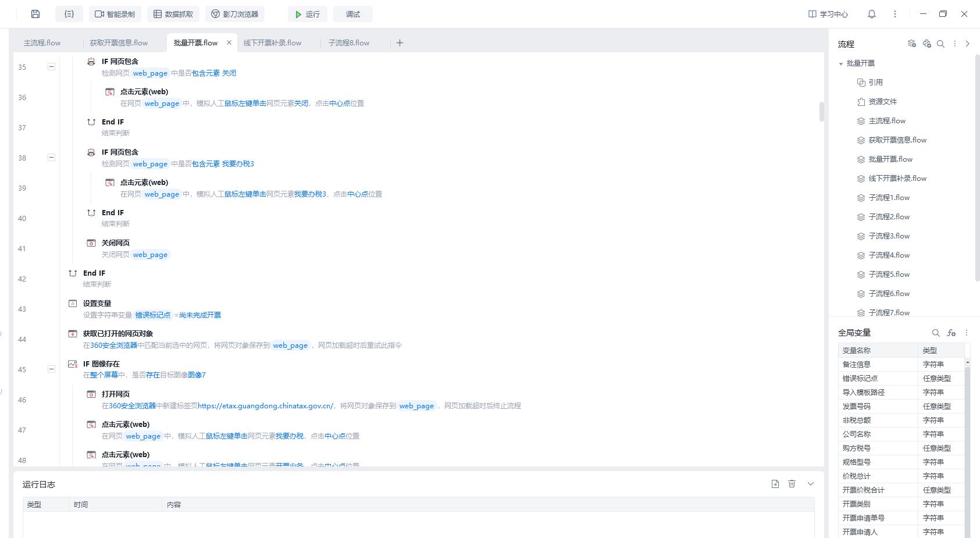Click the 打开网页 icon at line 46
The width and height of the screenshot is (980, 538).
[x=91, y=394]
